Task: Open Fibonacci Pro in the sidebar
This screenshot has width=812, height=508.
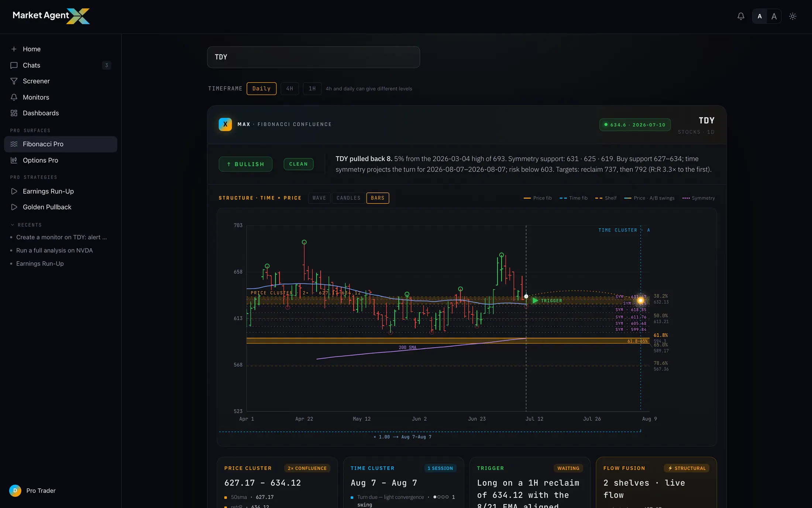Action: 61,144
